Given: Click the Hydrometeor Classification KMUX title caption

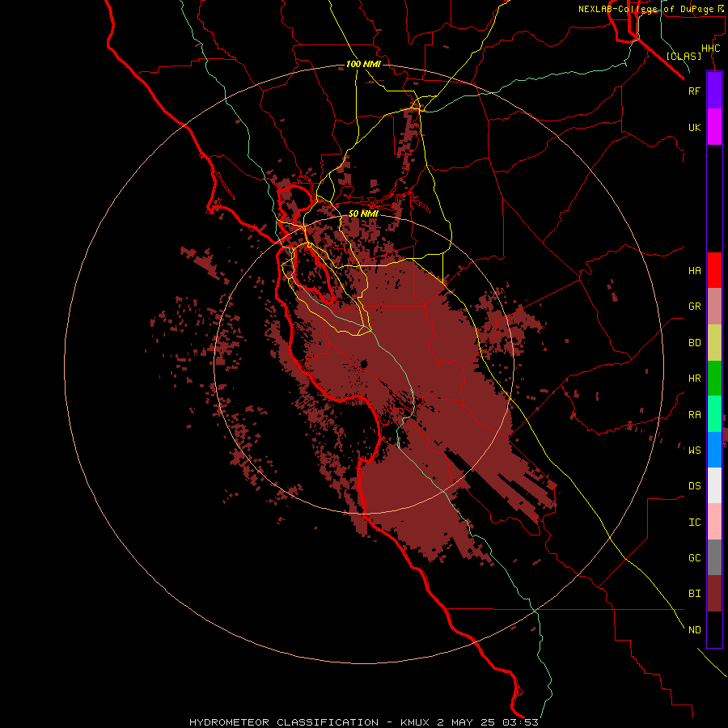Looking at the screenshot, I should pos(363,722).
